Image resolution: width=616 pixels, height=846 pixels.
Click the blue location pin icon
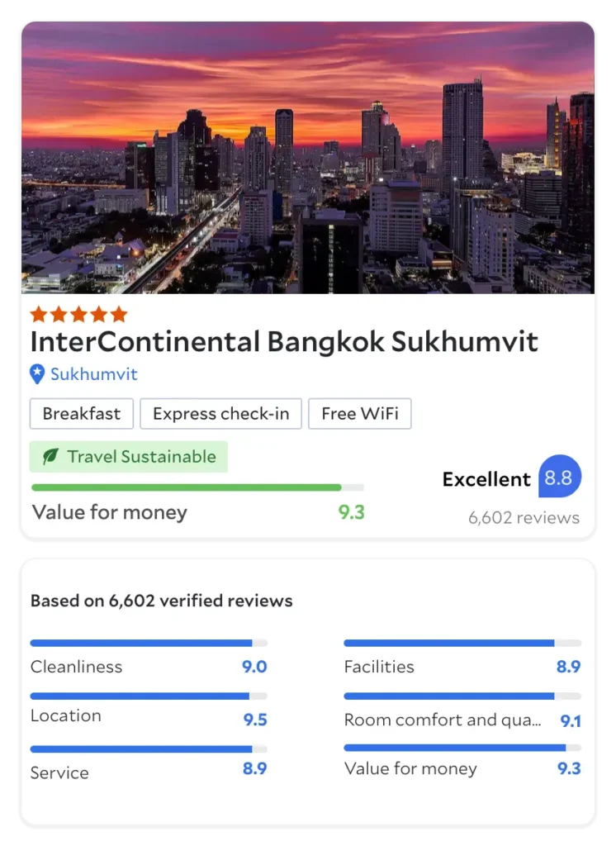(37, 374)
